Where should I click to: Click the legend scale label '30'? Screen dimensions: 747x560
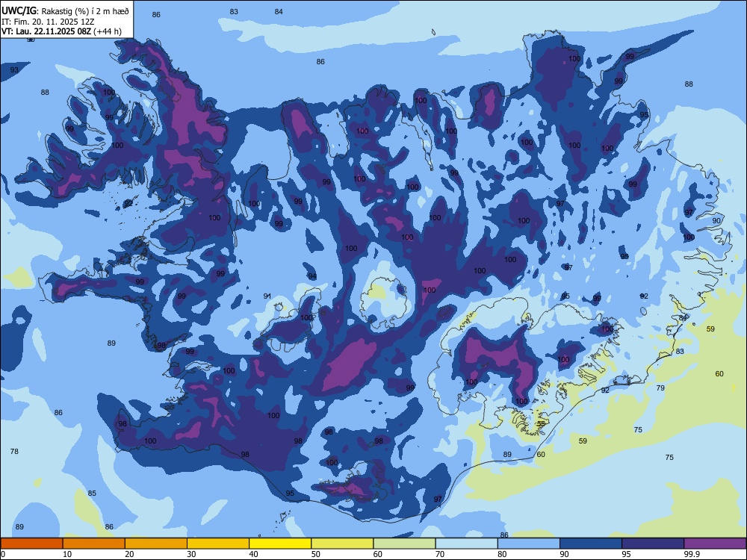pyautogui.click(x=191, y=554)
